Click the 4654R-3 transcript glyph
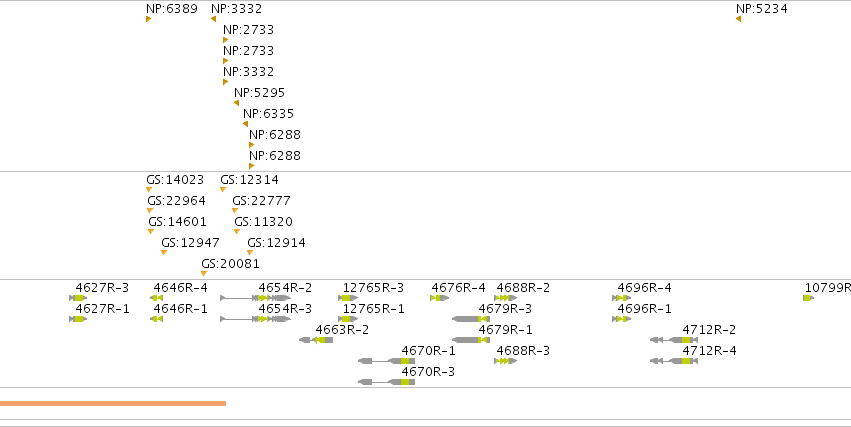The width and height of the screenshot is (851, 427). [256, 319]
